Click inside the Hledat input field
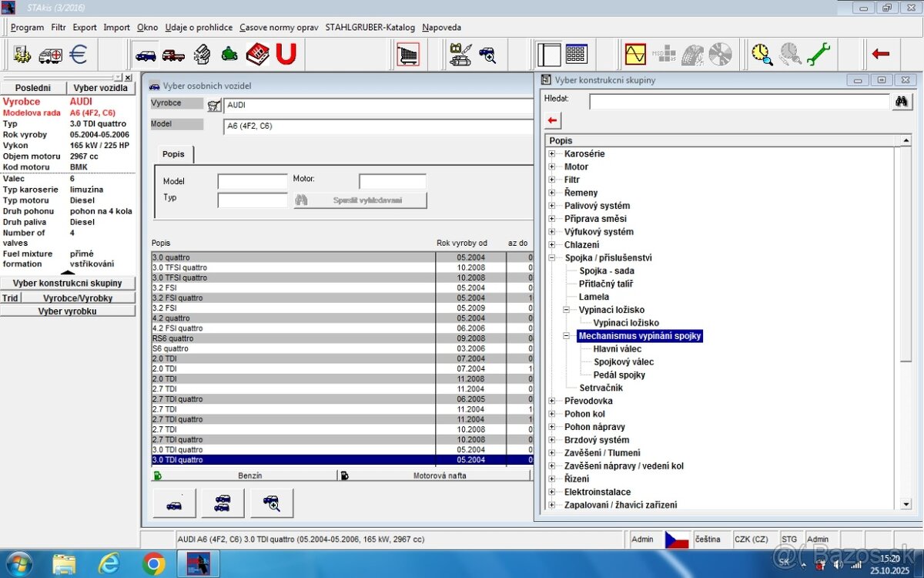Viewport: 924px width, 578px height. click(x=739, y=101)
